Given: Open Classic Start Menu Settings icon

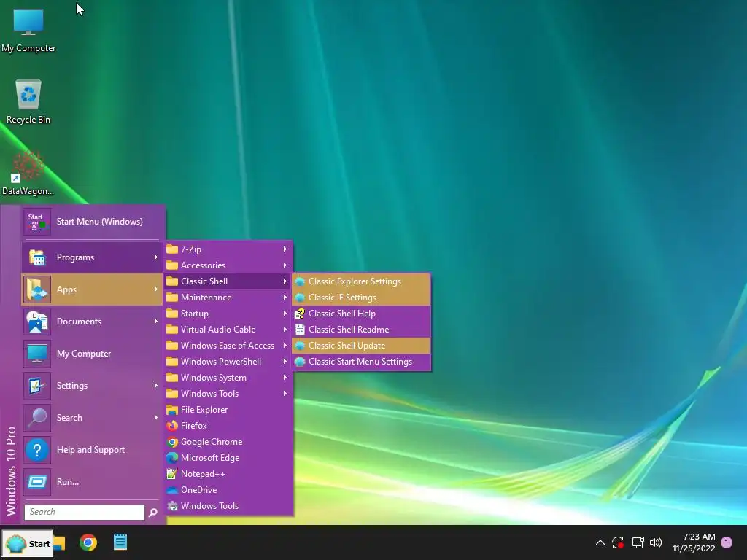Looking at the screenshot, I should click(x=300, y=362).
